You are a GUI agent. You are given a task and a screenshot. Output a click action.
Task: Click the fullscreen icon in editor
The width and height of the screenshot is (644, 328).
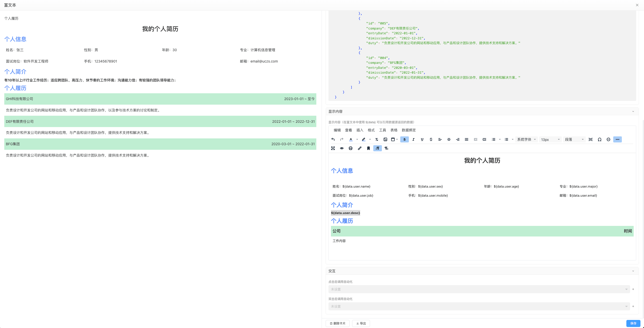click(333, 148)
